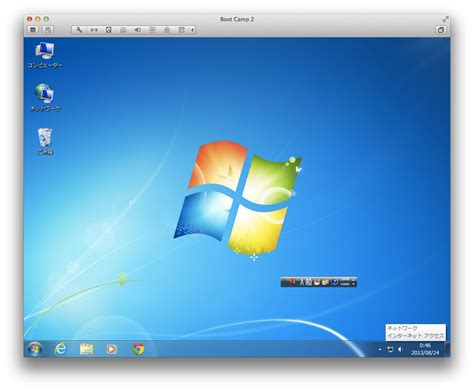Viewport: 474px width, 390px height.
Task: Open the clock showing 0:46
Action: click(425, 349)
